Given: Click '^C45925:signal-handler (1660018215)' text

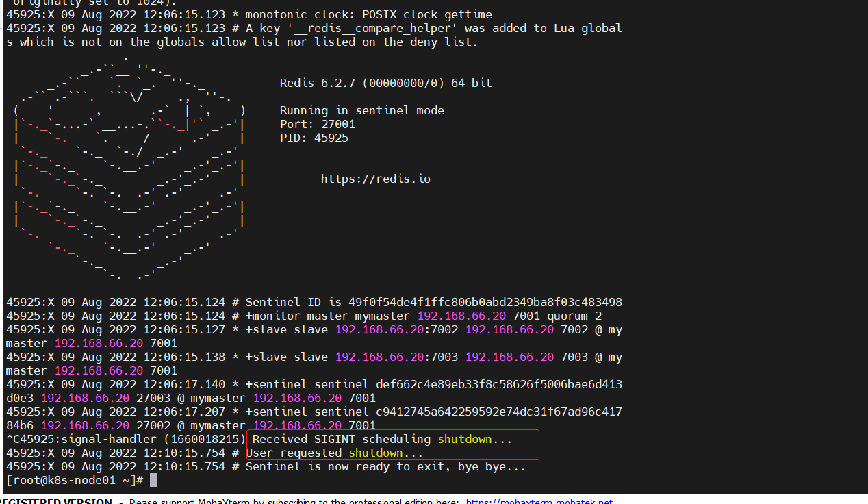Looking at the screenshot, I should tap(126, 439).
